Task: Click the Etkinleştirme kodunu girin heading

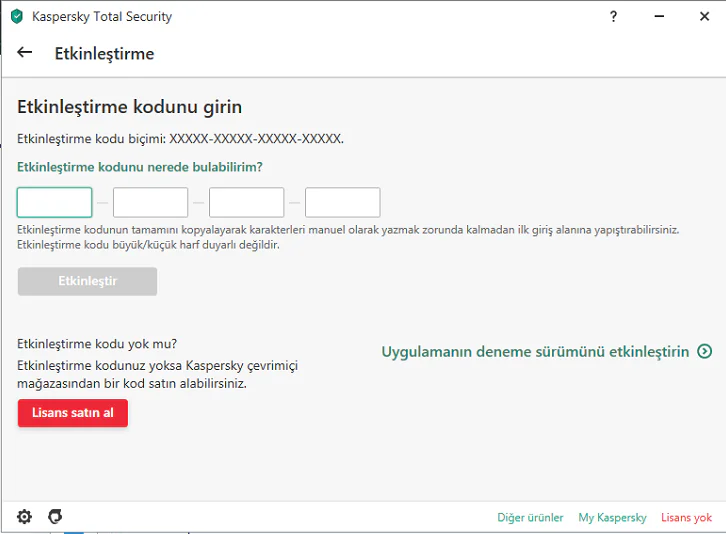Action: coord(130,107)
